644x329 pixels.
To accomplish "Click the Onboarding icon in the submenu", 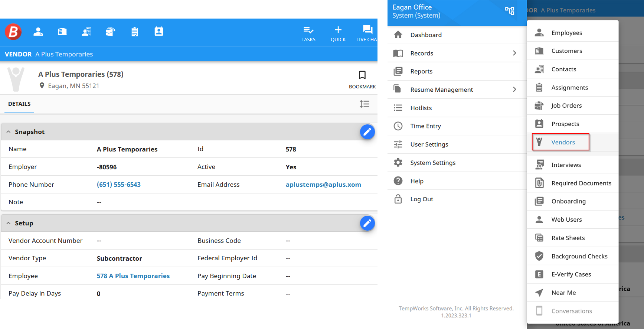I will (539, 201).
